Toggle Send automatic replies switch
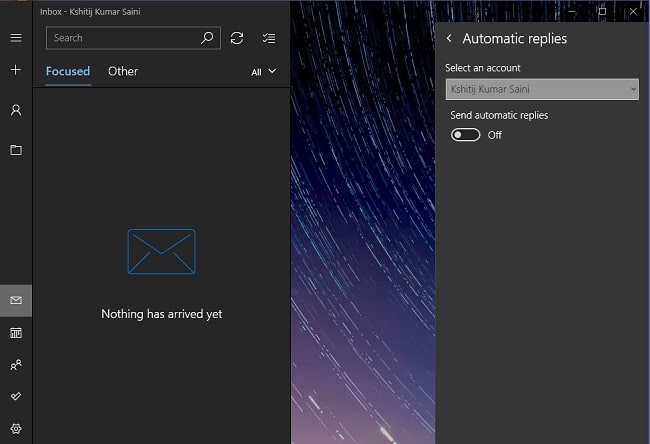This screenshot has width=650, height=444. pyautogui.click(x=466, y=135)
